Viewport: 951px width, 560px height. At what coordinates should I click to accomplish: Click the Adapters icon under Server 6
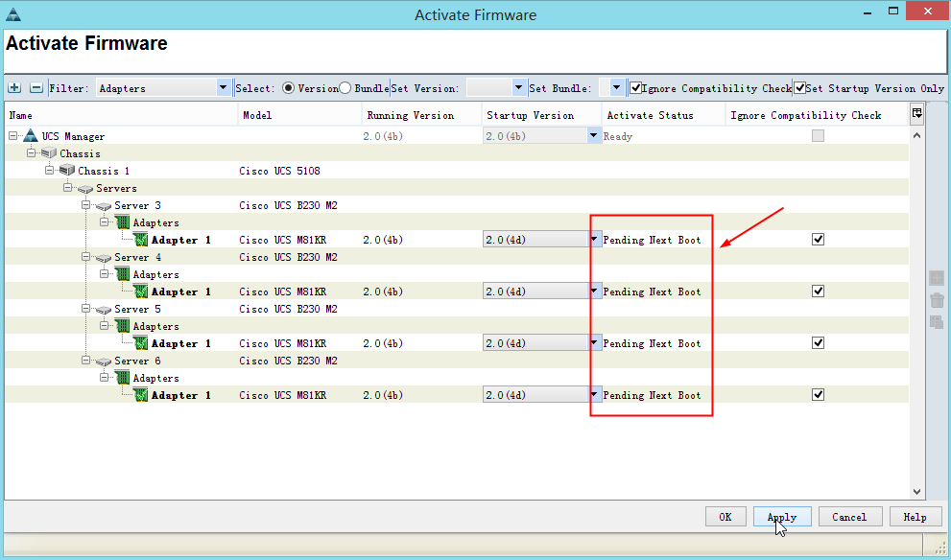122,378
